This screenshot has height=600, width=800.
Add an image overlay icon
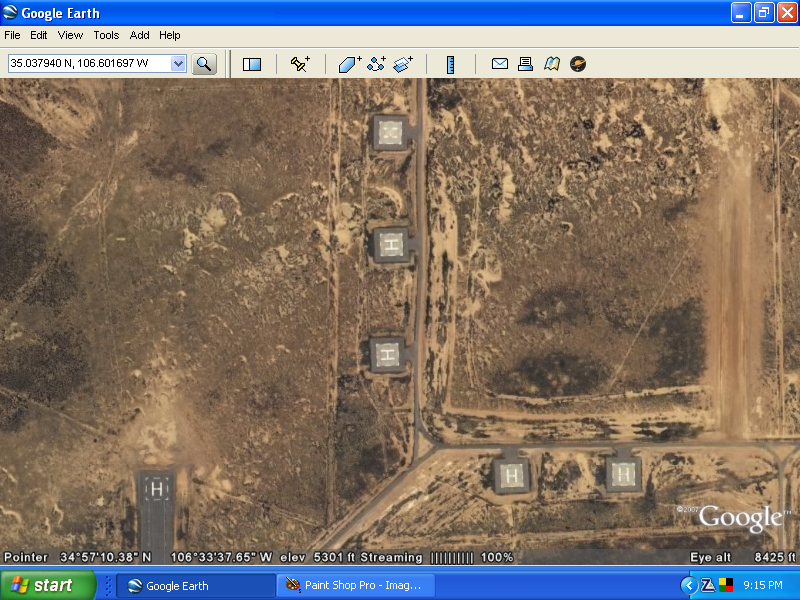[x=403, y=64]
